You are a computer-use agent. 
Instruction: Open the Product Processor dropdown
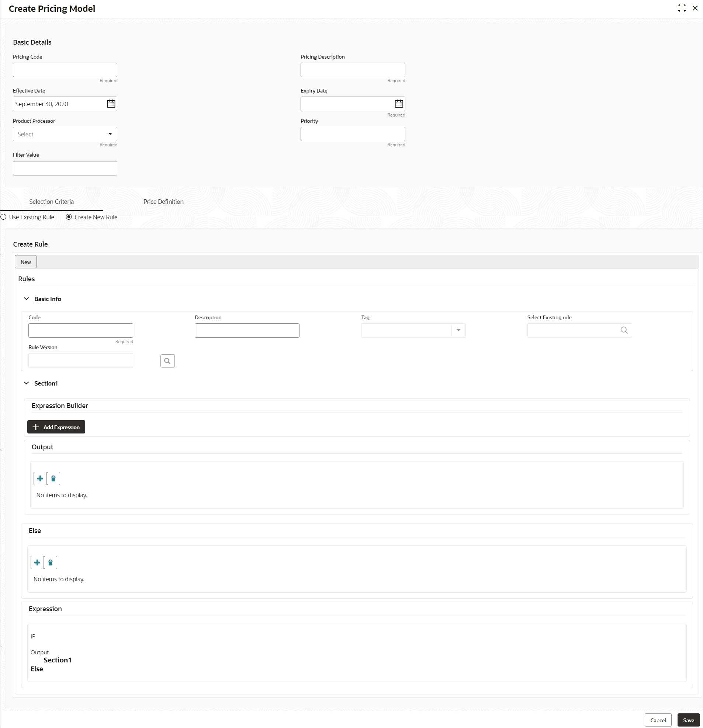[x=65, y=134]
